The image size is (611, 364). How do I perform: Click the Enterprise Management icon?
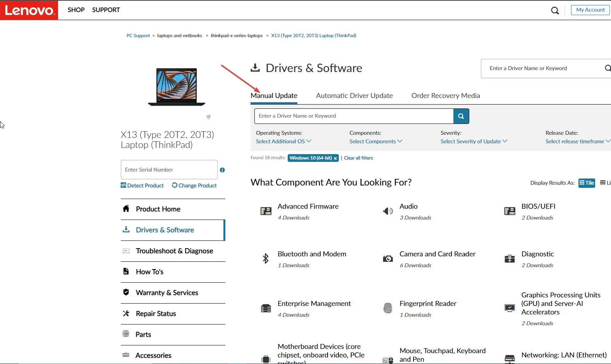pos(266,308)
